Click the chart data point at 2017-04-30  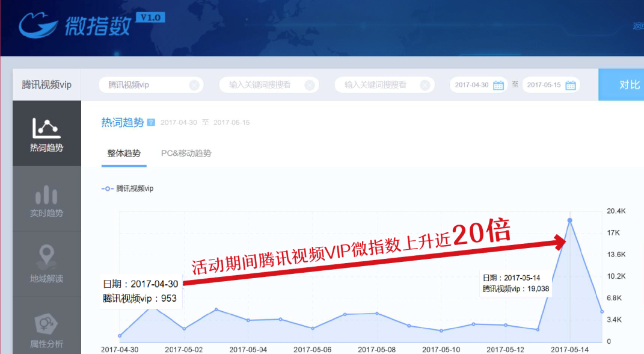pyautogui.click(x=120, y=336)
